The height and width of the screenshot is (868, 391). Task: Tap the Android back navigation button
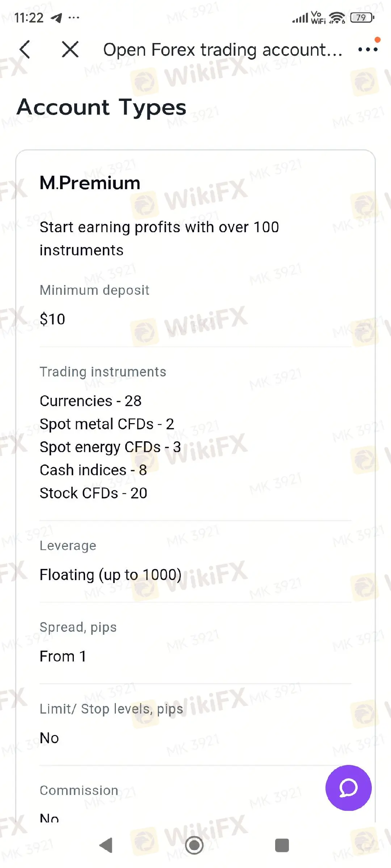coord(106,846)
